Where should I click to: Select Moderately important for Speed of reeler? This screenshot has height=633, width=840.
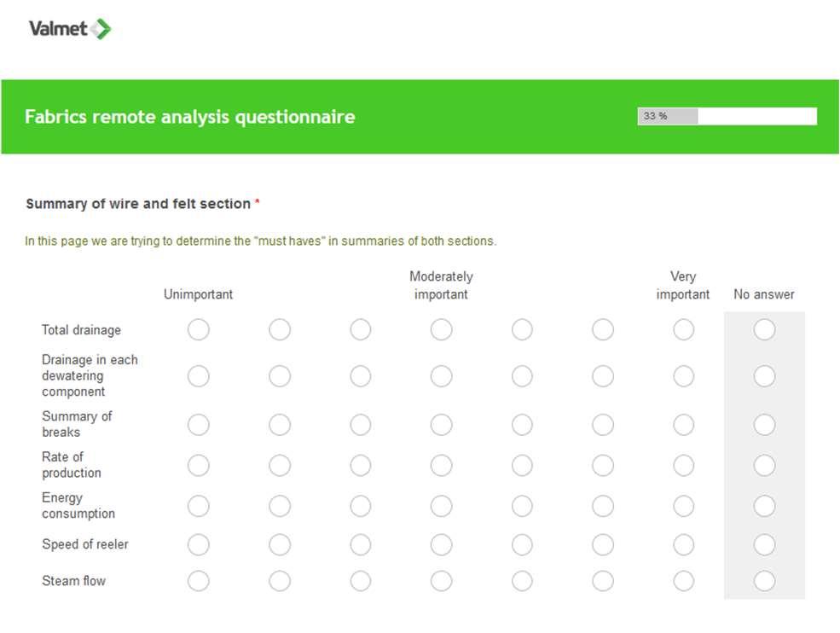coord(441,544)
